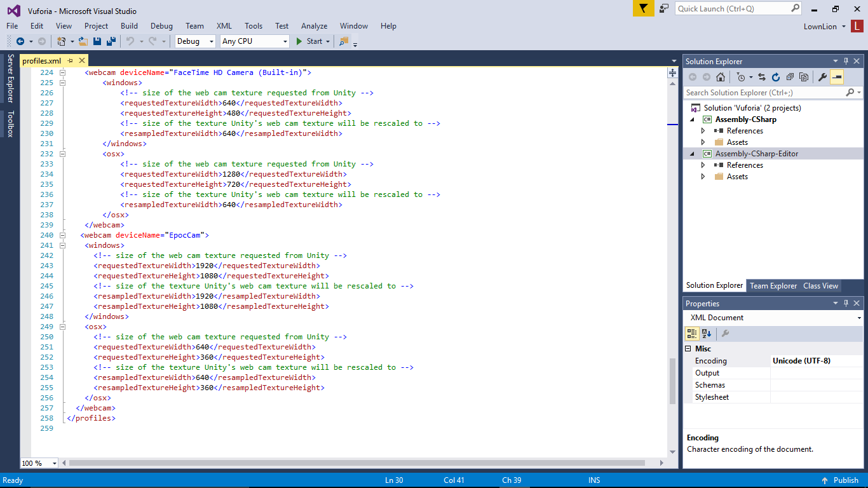Collapse the Assembly-CSharp project node
This screenshot has width=868, height=488.
click(x=693, y=119)
